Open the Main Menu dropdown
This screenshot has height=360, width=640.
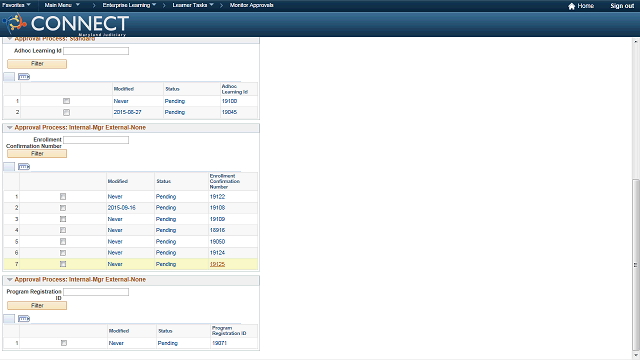[62, 5]
